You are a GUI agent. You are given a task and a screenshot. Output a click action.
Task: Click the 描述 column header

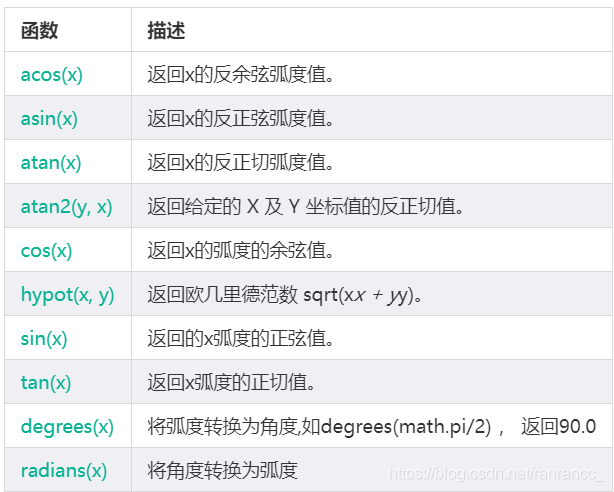pyautogui.click(x=166, y=31)
